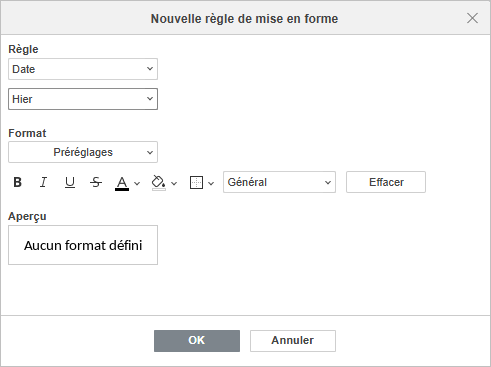Click the borders icon
Viewport: 491px width, 367px height.
(x=196, y=183)
